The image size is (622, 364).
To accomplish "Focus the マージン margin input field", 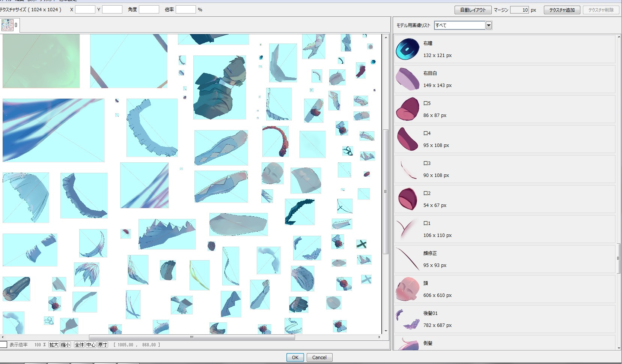I will (520, 10).
